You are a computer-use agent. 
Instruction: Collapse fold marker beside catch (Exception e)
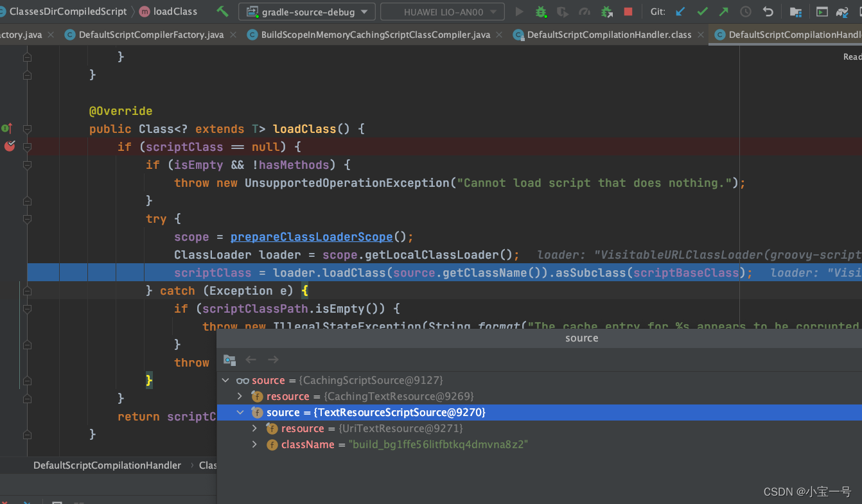coord(27,291)
